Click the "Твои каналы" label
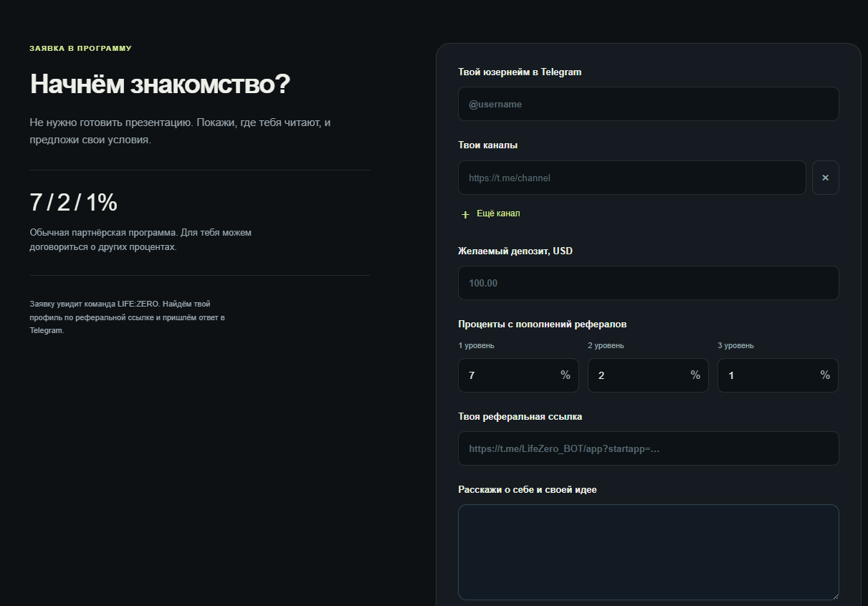868x606 pixels. [487, 145]
